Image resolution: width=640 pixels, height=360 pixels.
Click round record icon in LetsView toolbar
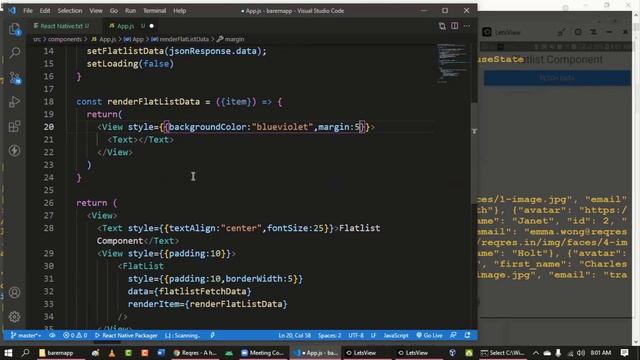point(578,32)
